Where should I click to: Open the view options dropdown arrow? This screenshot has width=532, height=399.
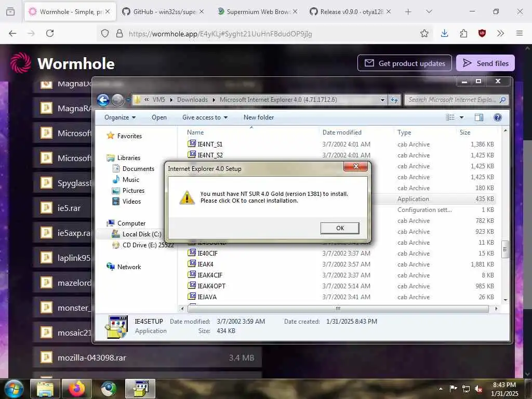pos(461,117)
